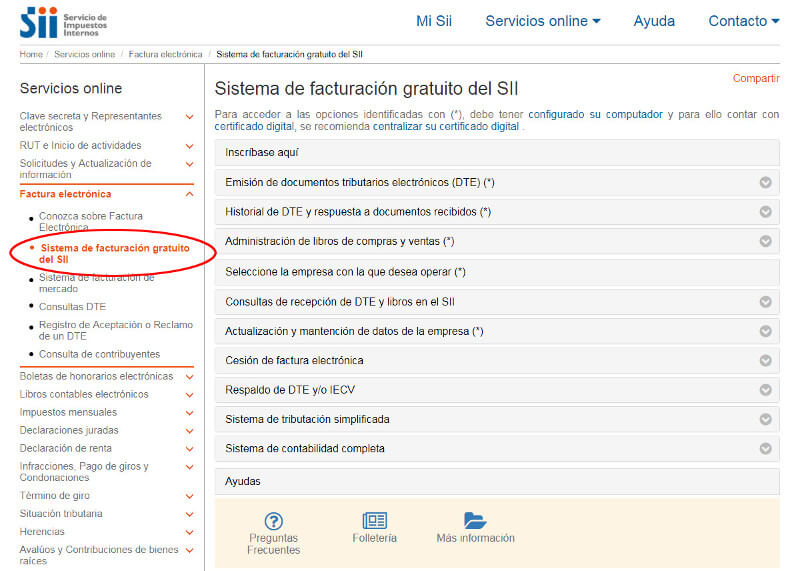Click the Más información folder icon
The height and width of the screenshot is (571, 800).
[475, 520]
